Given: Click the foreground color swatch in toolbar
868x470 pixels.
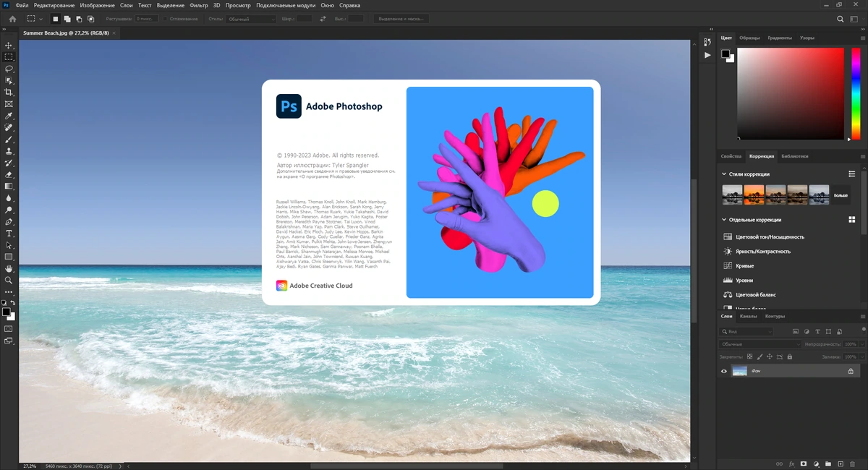Looking at the screenshot, I should click(6, 312).
